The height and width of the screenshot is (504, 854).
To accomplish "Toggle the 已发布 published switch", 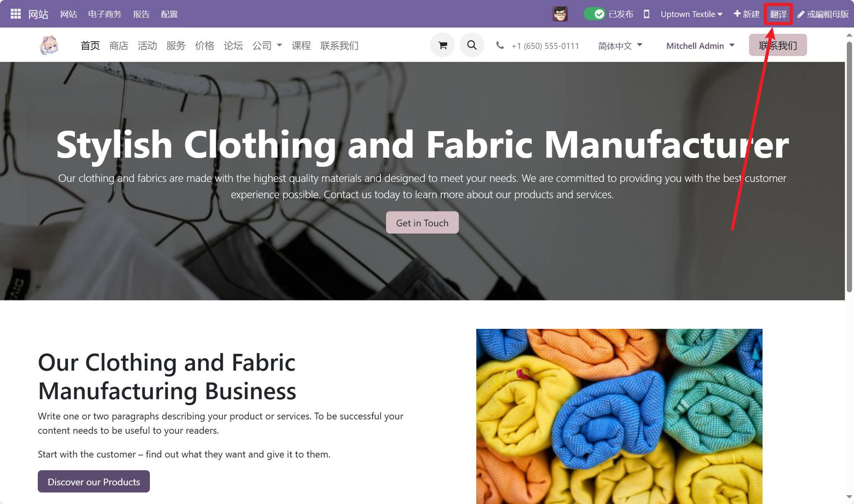I will click(594, 14).
